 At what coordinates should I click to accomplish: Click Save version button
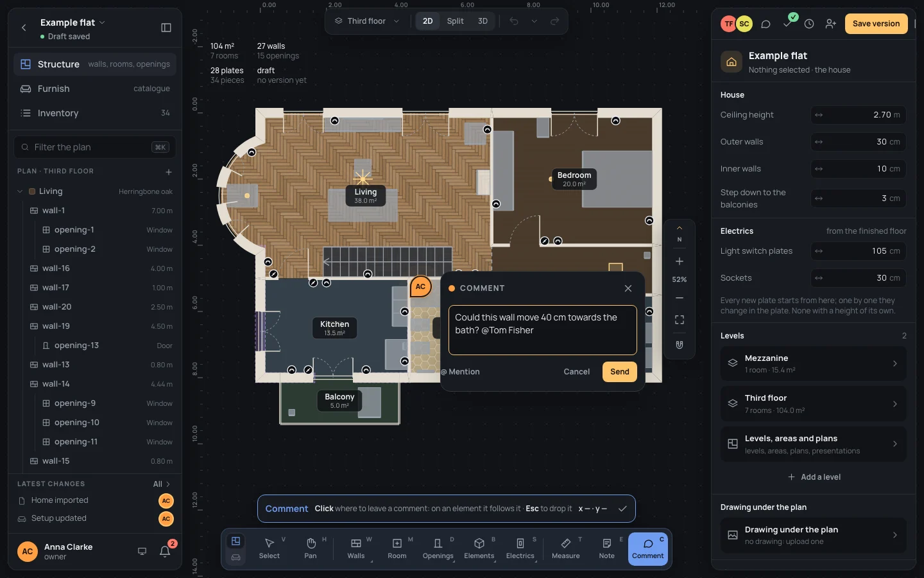point(876,24)
